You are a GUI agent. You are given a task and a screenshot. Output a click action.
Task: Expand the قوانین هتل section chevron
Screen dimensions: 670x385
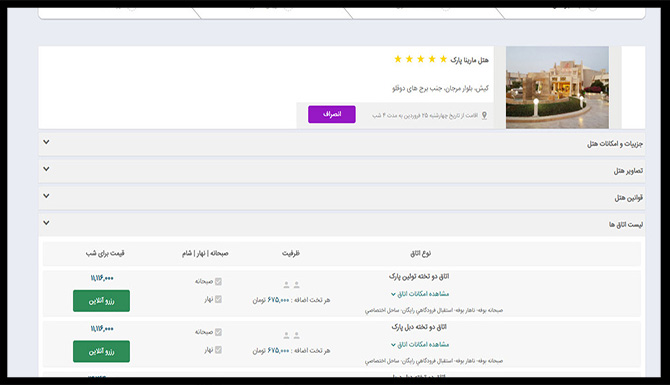pos(46,196)
